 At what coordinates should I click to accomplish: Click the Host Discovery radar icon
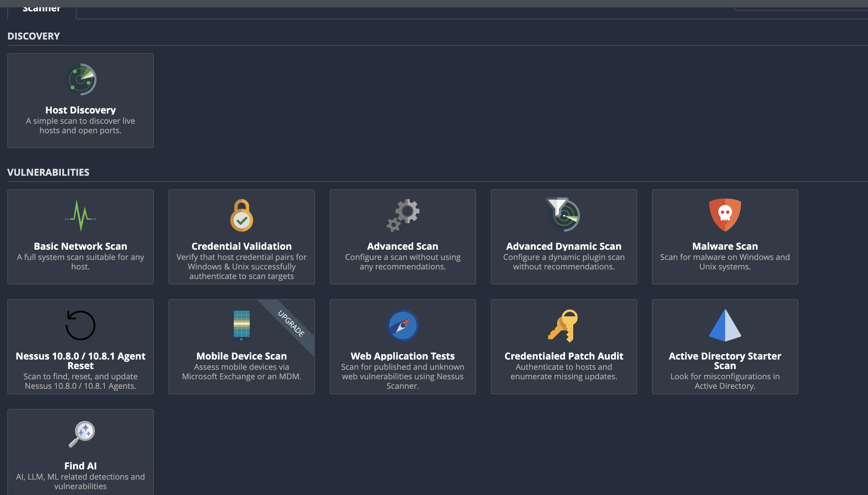click(x=81, y=79)
